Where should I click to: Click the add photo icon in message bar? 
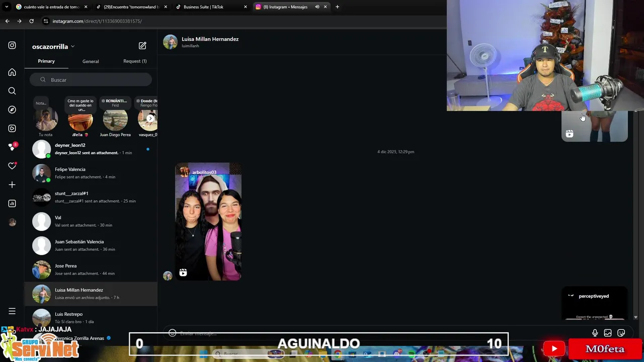tap(608, 333)
